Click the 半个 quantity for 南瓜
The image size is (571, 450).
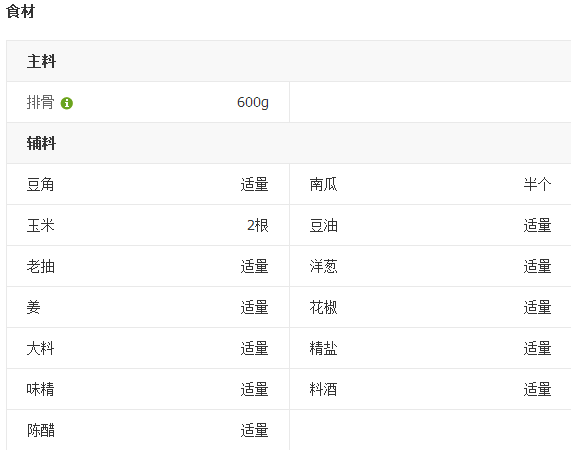click(537, 184)
